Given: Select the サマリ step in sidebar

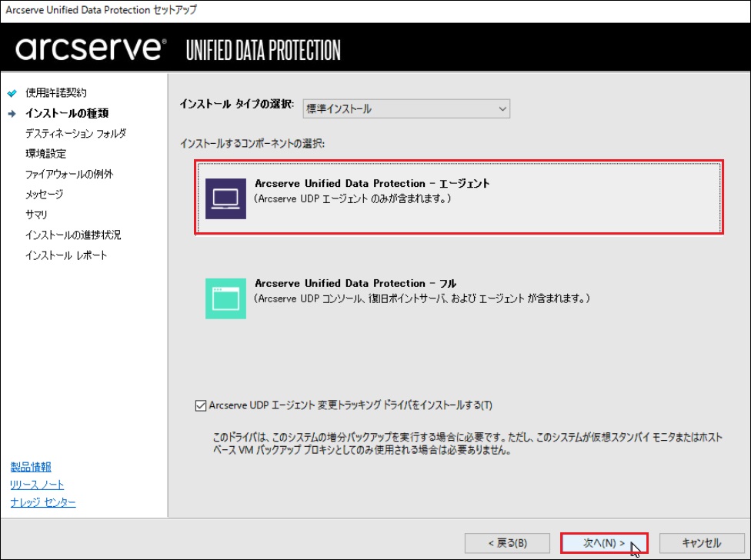Looking at the screenshot, I should point(36,215).
